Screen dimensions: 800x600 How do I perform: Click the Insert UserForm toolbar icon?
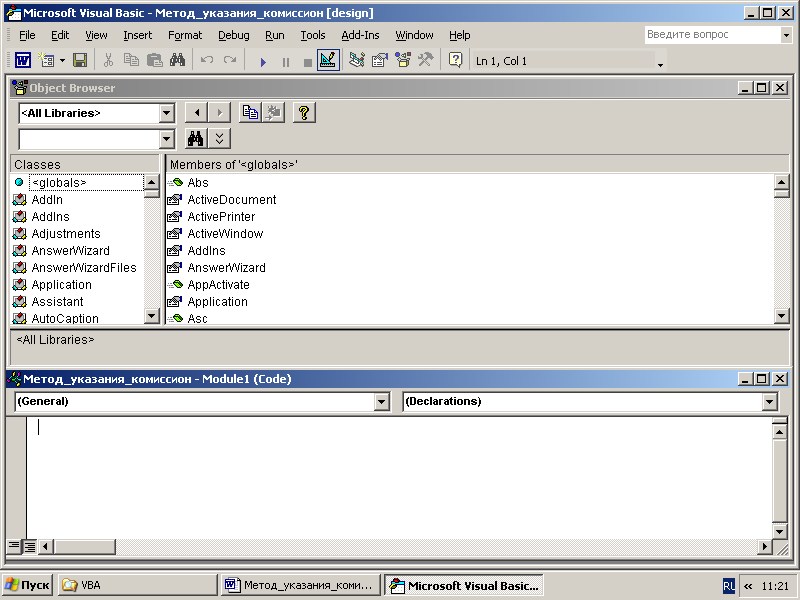click(x=46, y=61)
